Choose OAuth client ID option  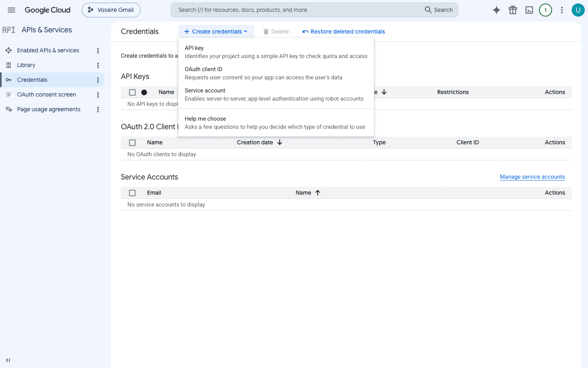(276, 73)
